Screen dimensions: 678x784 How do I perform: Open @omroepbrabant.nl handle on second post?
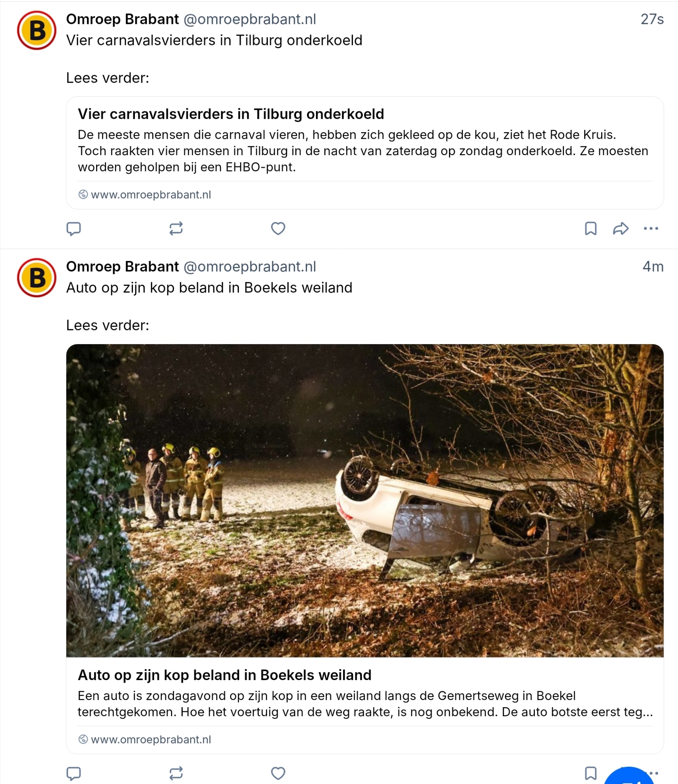pyautogui.click(x=250, y=267)
